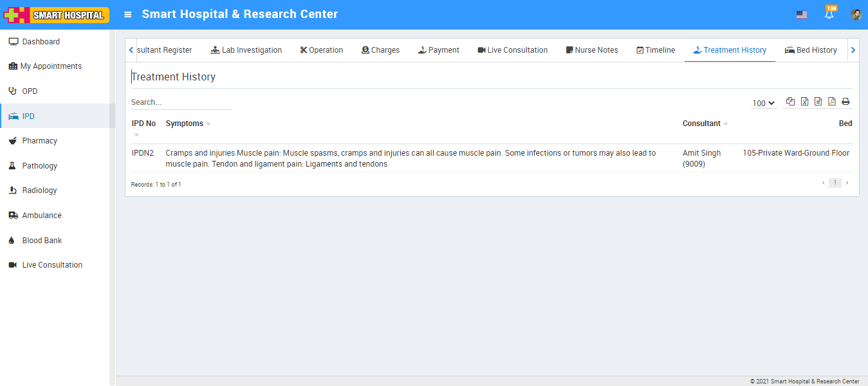Open the notifications bell
This screenshot has height=386, width=868.
(829, 14)
